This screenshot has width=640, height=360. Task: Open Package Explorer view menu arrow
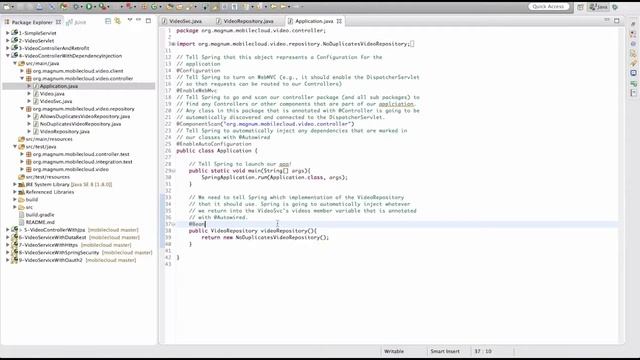(130, 20)
